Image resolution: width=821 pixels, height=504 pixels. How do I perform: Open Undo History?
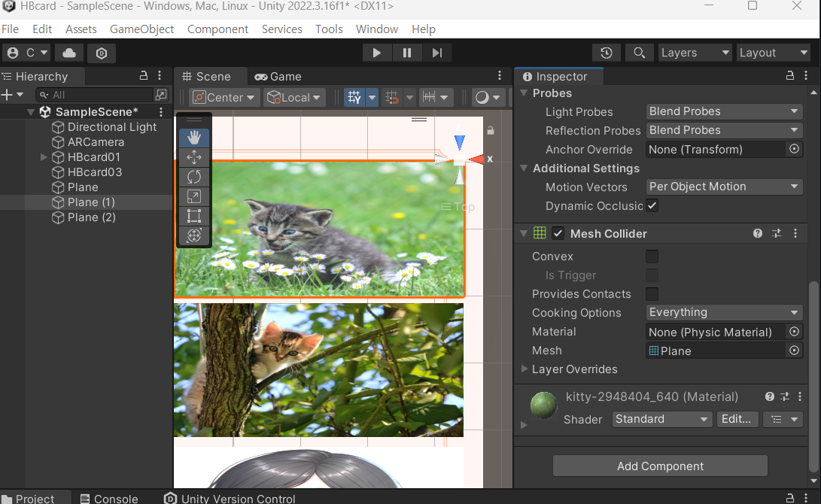coord(607,53)
